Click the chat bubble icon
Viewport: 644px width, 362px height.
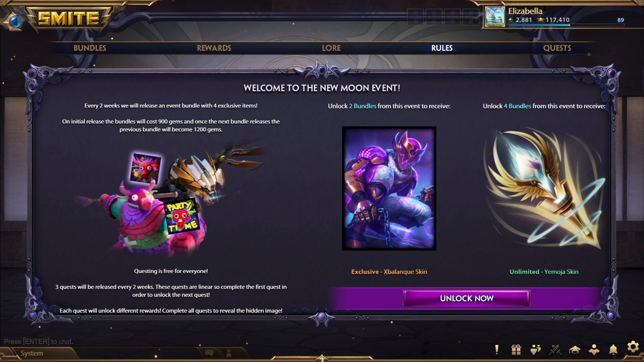point(209,353)
